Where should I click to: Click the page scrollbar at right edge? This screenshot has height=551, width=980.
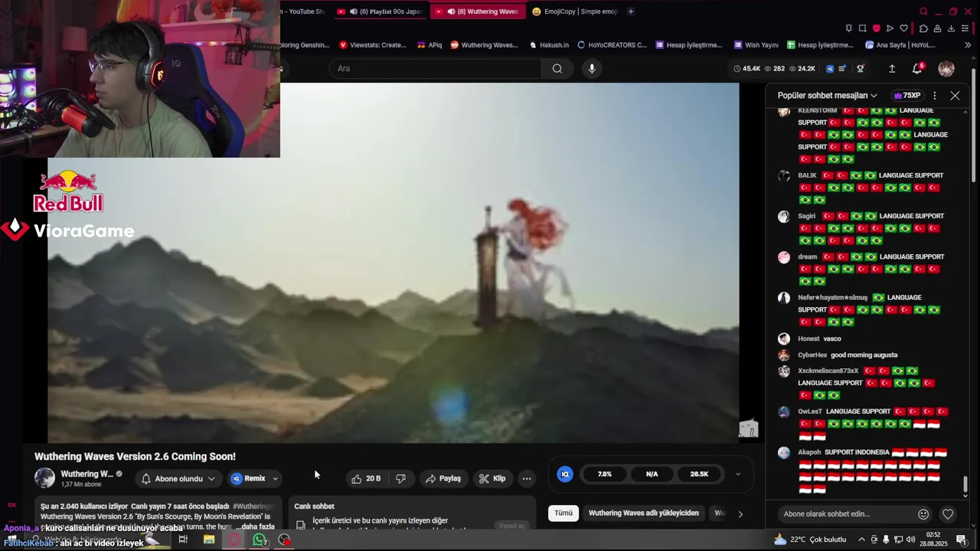975,126
